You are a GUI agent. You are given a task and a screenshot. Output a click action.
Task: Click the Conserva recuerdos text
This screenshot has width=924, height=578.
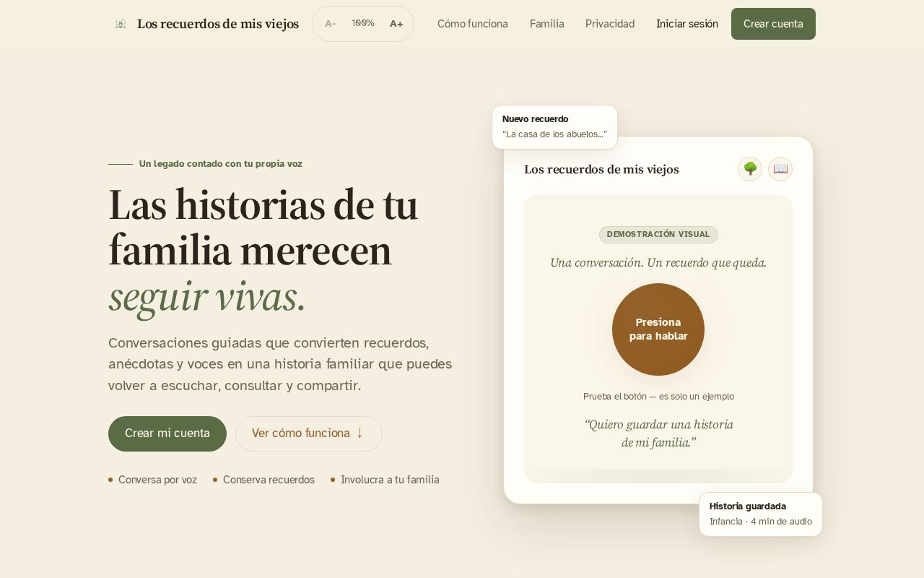coord(269,480)
